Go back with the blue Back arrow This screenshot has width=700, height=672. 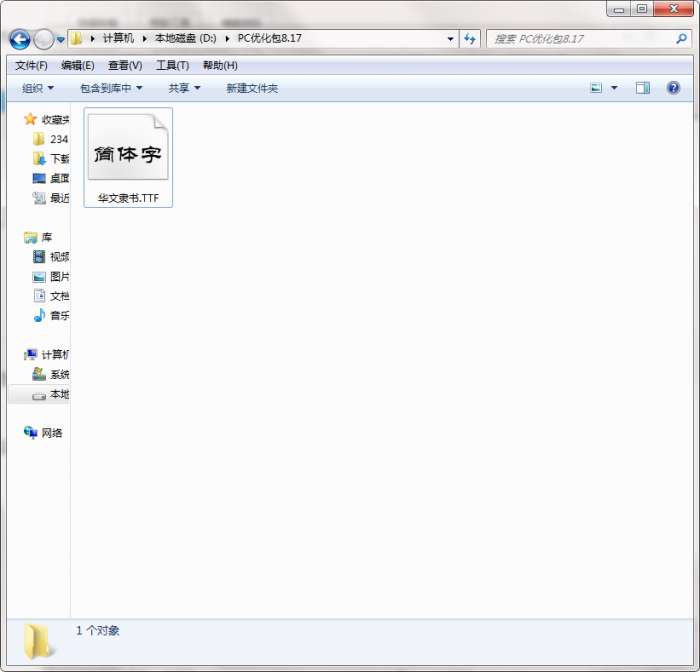click(x=20, y=39)
